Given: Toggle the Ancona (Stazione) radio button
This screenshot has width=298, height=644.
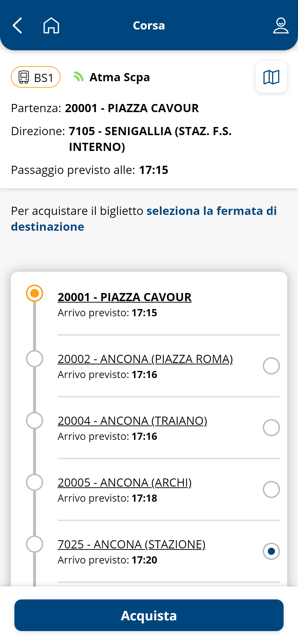Looking at the screenshot, I should [271, 551].
